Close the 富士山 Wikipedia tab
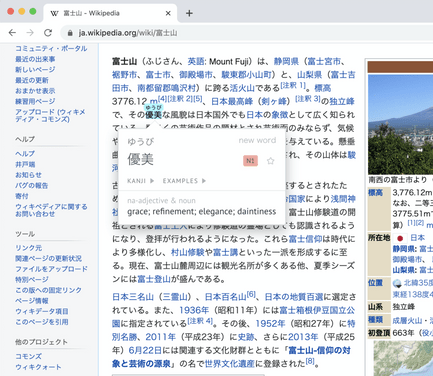Screen dimensions: 433x376 point(168,13)
